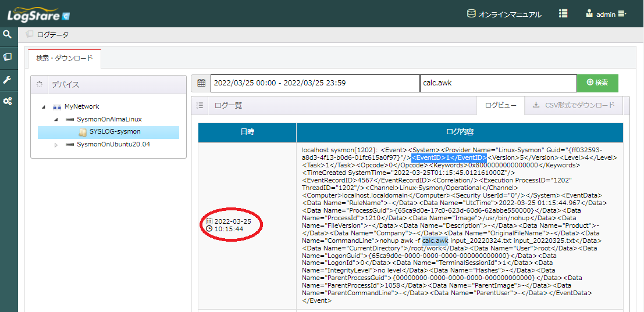This screenshot has width=644, height=312.
Task: Click the admin user avatar icon
Action: [x=589, y=13]
